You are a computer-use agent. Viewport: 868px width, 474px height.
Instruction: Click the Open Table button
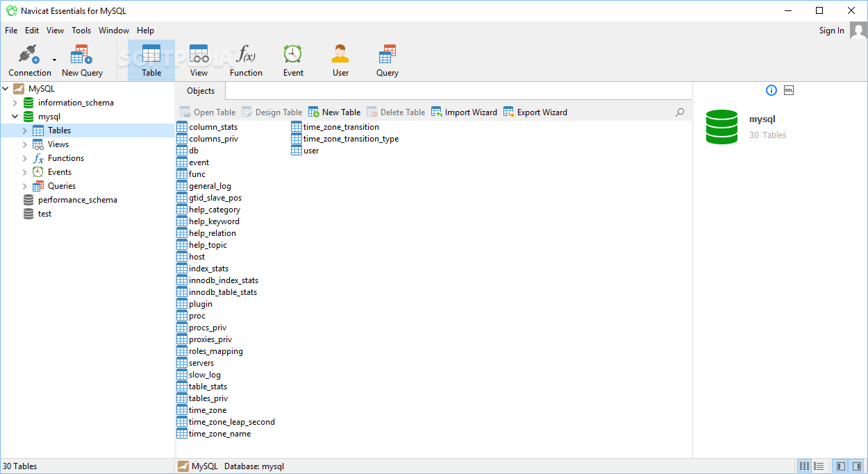point(208,112)
